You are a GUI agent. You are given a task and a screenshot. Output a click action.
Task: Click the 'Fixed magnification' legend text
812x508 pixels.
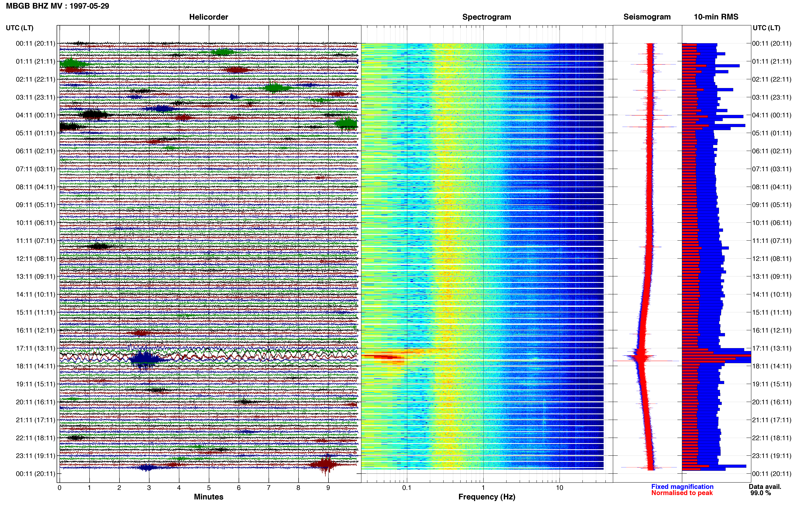tap(682, 487)
